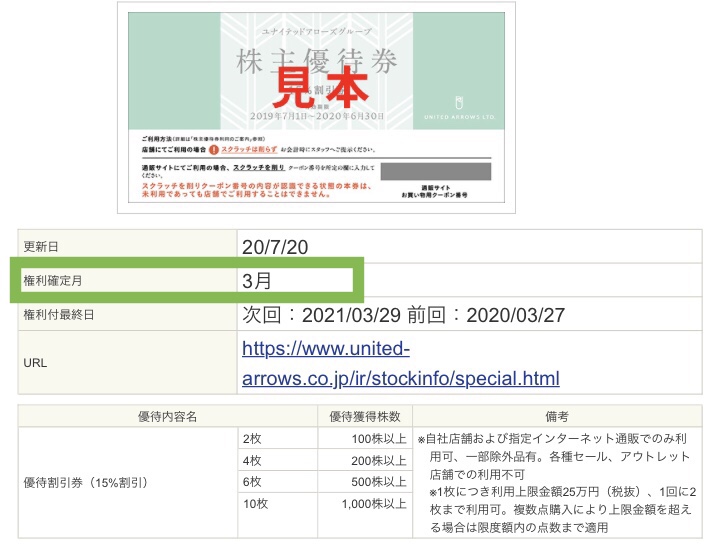
Task: Click the 2枚 cell
Action: click(278, 438)
